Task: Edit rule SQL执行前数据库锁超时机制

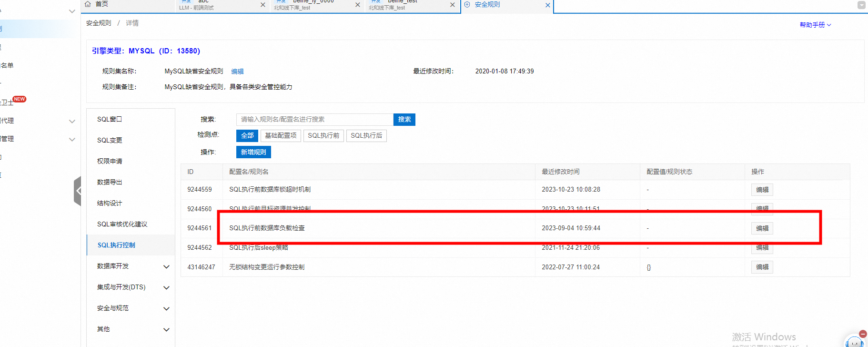Action: coord(762,190)
